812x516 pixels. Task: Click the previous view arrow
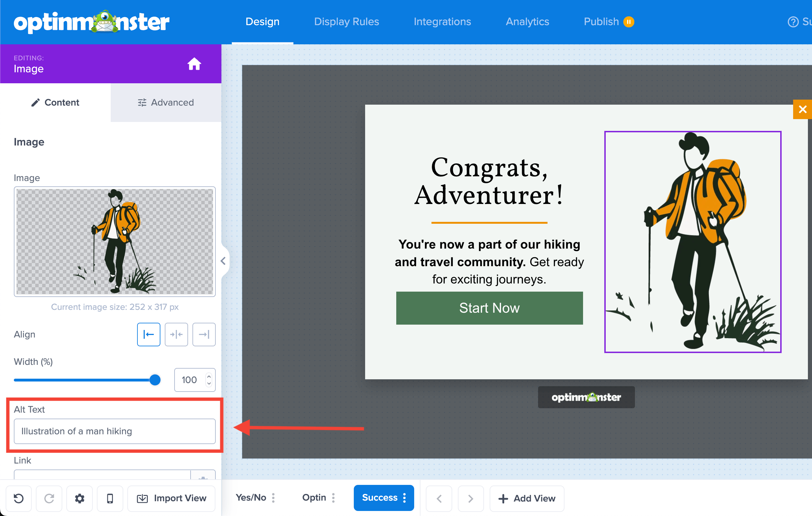point(439,498)
